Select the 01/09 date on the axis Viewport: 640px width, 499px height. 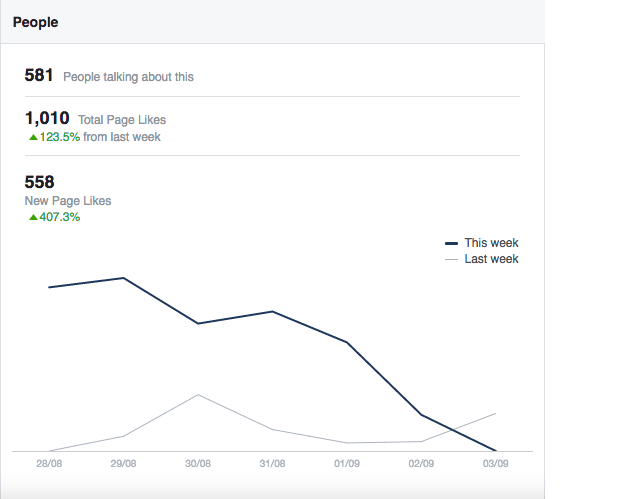(x=347, y=464)
